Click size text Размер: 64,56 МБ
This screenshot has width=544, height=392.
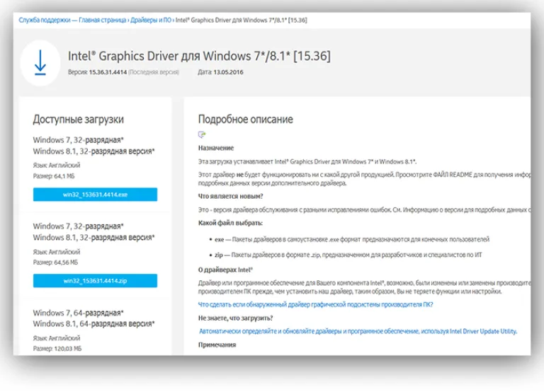tap(55, 263)
